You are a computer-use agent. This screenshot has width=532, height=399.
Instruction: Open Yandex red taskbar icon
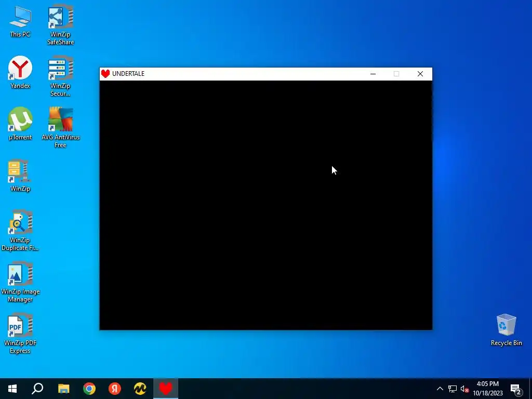pos(115,389)
